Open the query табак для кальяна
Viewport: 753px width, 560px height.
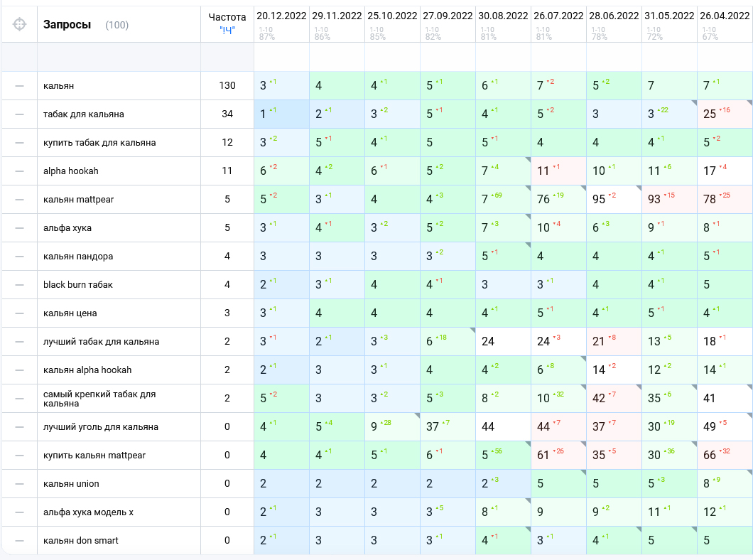[x=84, y=114]
